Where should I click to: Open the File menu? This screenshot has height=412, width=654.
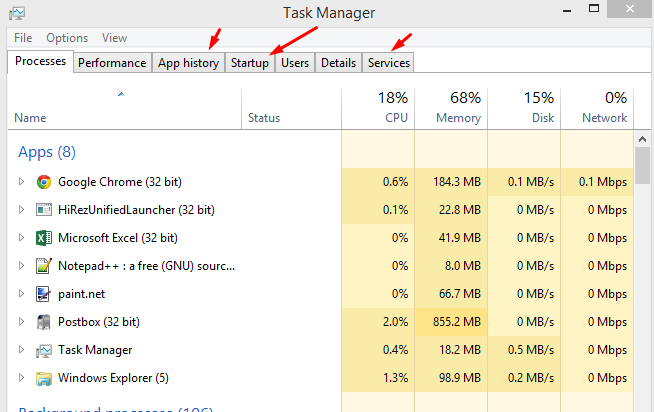(23, 38)
